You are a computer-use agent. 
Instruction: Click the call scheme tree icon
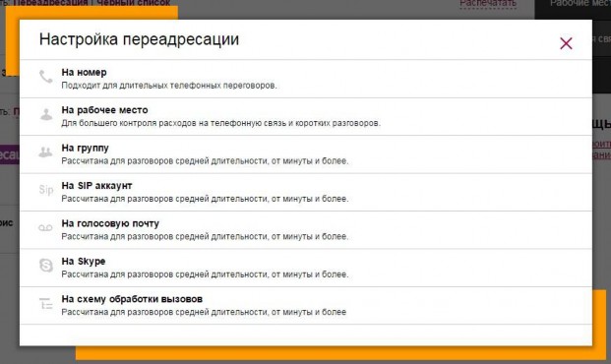(x=45, y=303)
